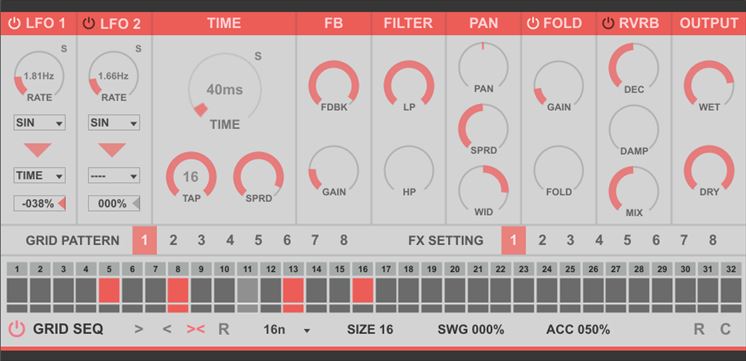Toggle the LFO 2 power icon
Viewport: 746px width, 361px height.
(x=89, y=23)
